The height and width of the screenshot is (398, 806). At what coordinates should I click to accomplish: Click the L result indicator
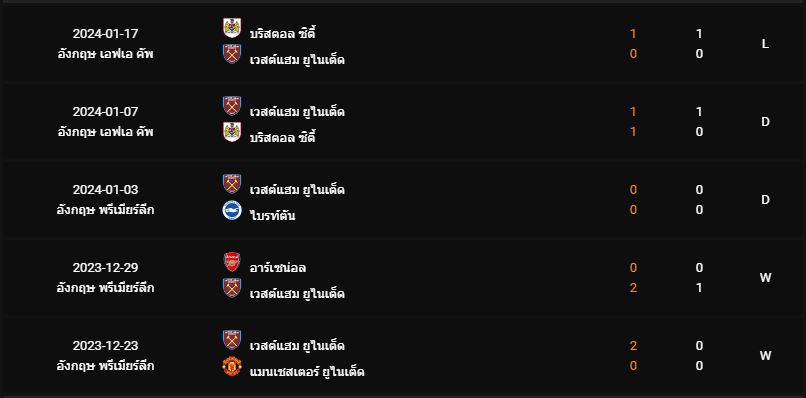pos(765,44)
